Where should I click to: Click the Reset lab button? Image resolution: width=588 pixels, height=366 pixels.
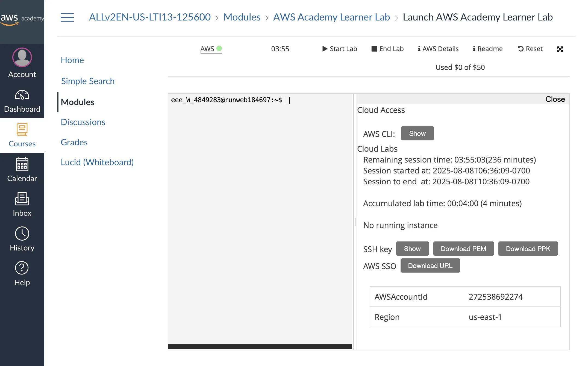tap(530, 49)
